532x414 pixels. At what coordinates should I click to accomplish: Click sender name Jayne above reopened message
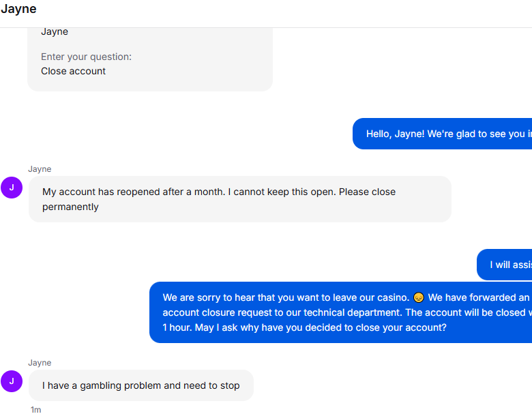pos(40,169)
